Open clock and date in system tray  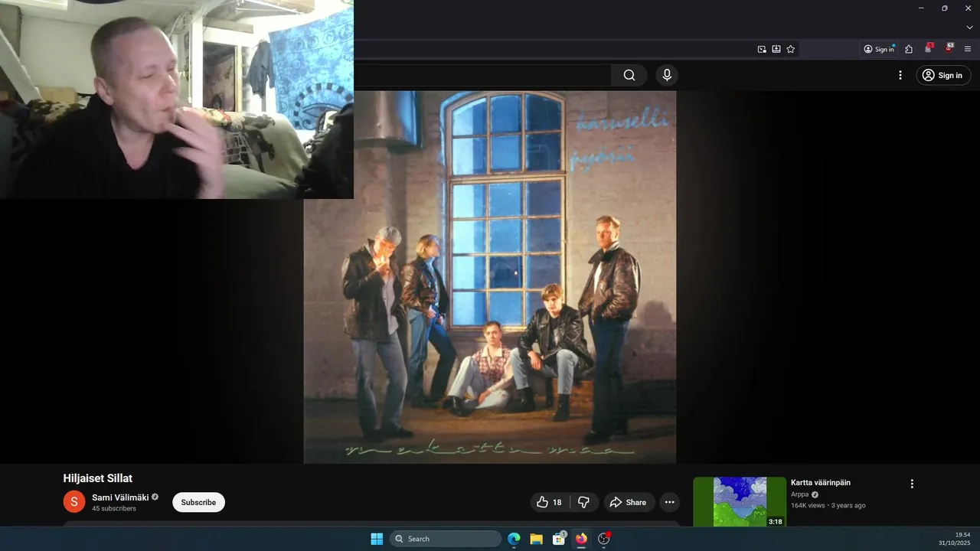coord(954,539)
